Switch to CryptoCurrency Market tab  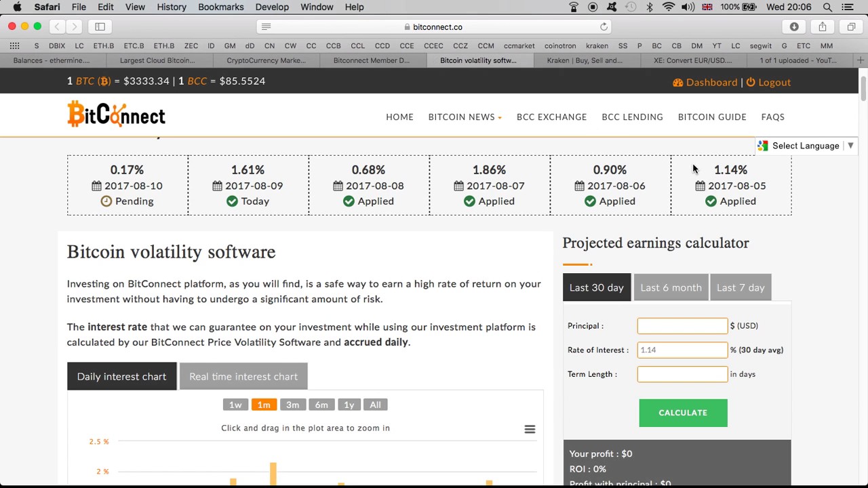click(x=266, y=60)
